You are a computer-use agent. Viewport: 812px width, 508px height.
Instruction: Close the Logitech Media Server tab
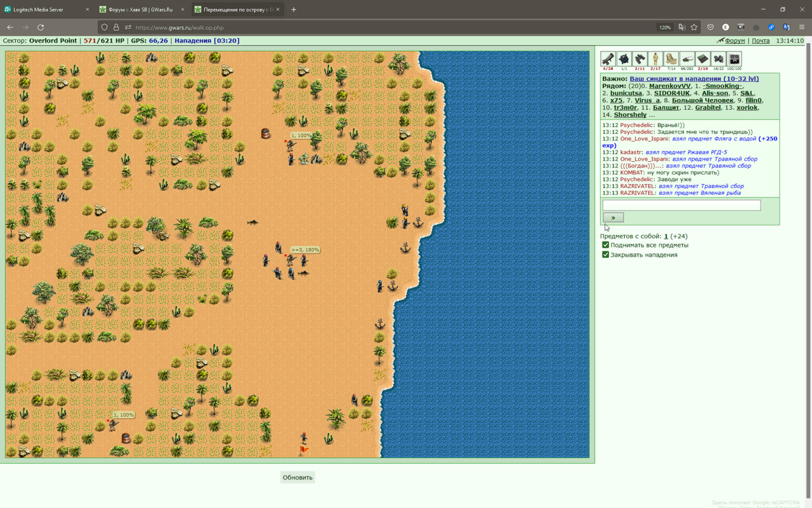point(88,10)
